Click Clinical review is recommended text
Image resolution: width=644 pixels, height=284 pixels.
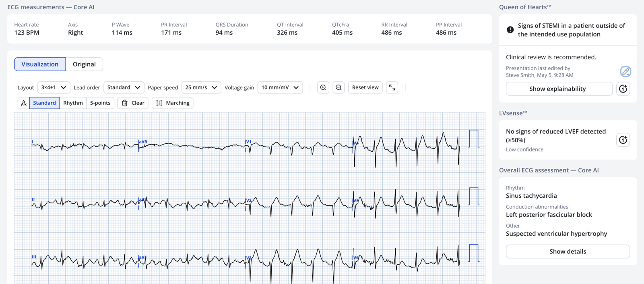551,57
